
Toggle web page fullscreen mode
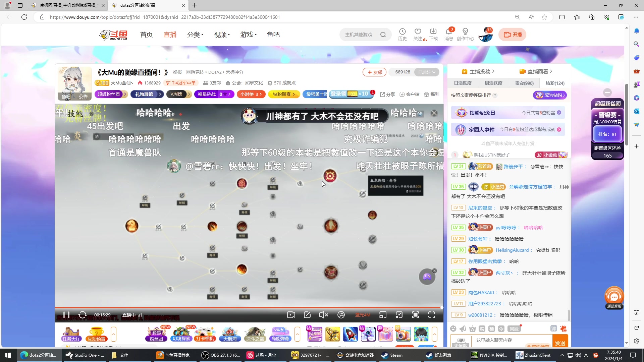416,315
